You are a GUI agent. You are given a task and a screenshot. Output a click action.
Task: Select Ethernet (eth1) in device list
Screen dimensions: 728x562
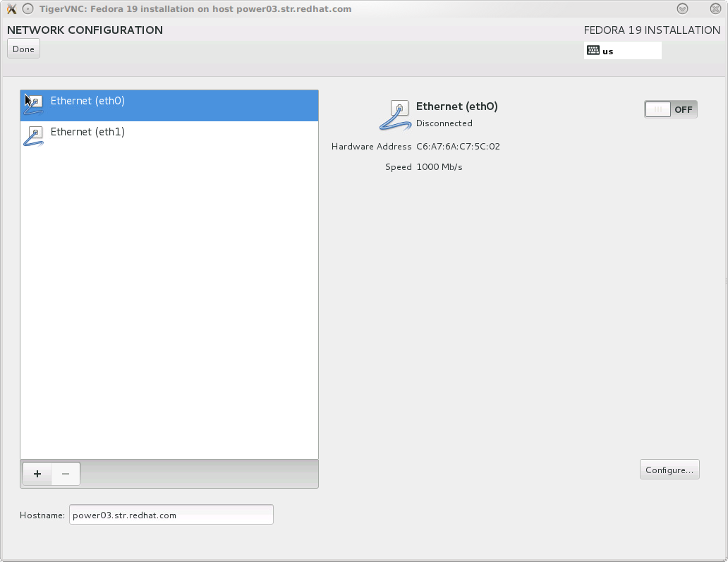(x=169, y=137)
